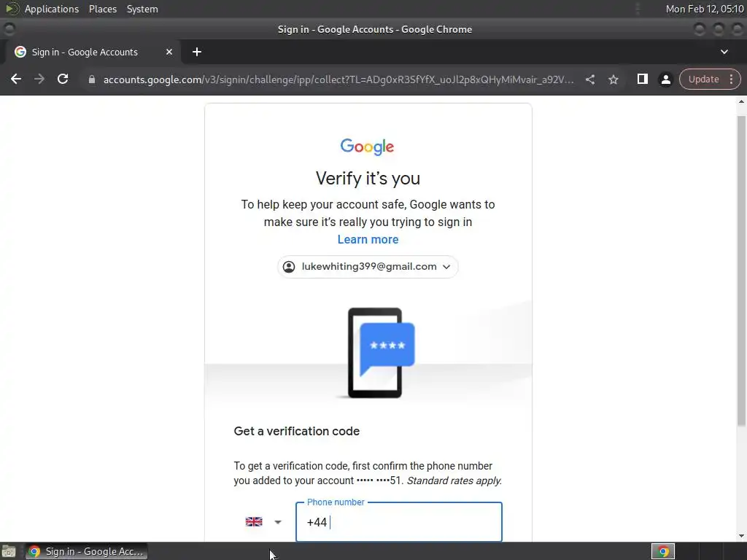Open the tab search chevron

coord(724,52)
